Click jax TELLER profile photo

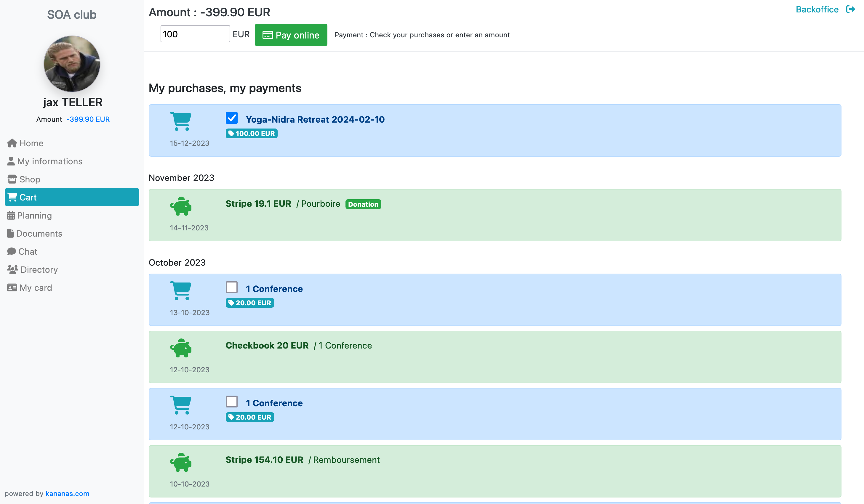[72, 64]
